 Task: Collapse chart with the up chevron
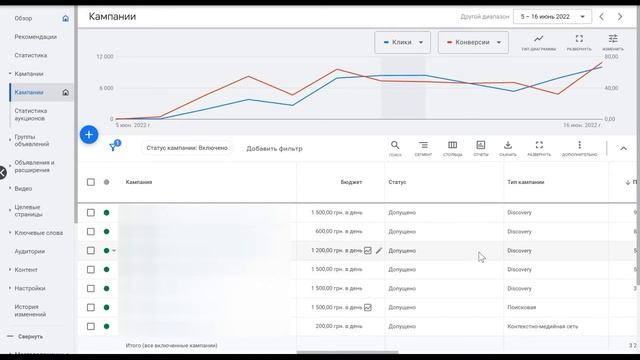tap(623, 149)
